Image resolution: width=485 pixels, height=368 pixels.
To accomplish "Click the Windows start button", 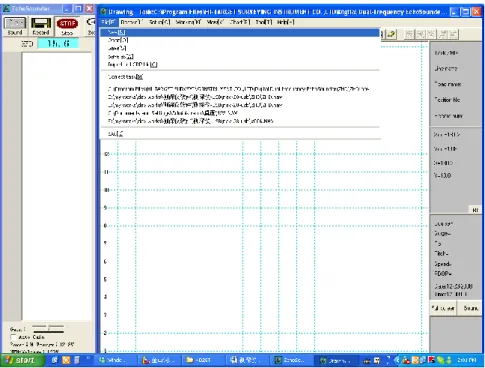I will pyautogui.click(x=23, y=360).
